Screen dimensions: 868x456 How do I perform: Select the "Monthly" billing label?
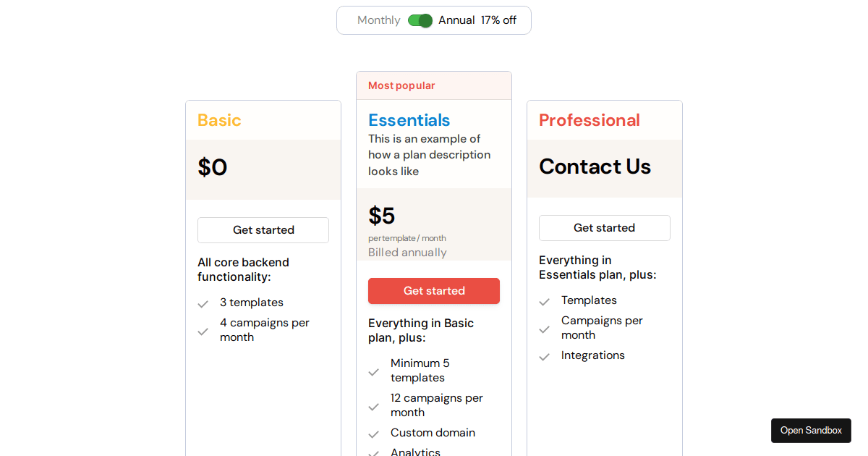point(379,20)
